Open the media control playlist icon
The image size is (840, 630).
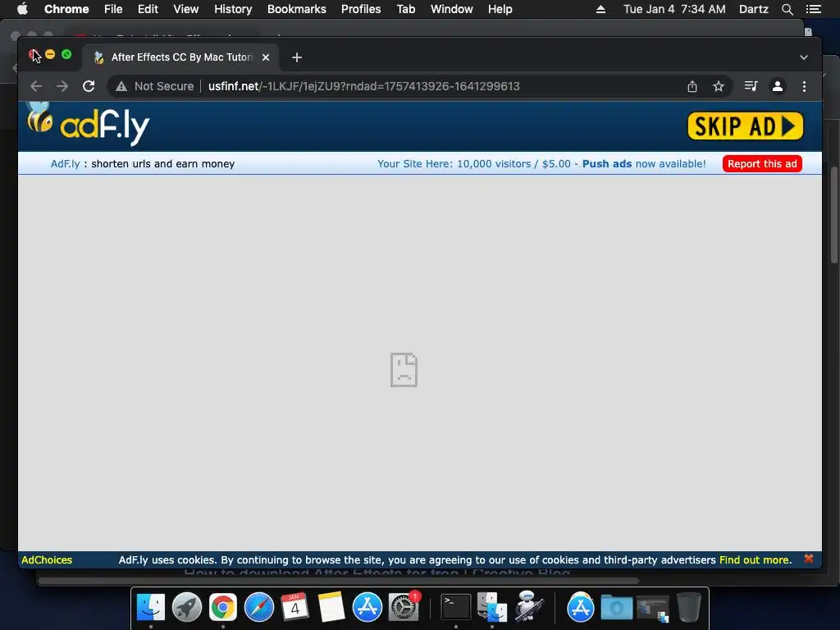coord(751,86)
